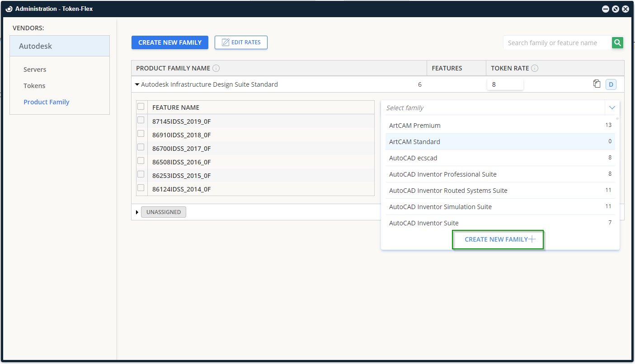Click the green search magnifier icon
This screenshot has width=635, height=364.
pyautogui.click(x=617, y=43)
